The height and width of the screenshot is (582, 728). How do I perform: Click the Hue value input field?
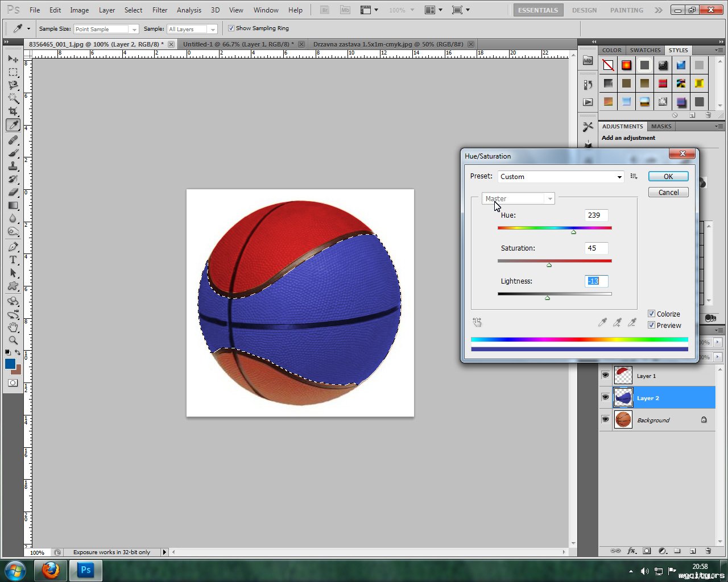[x=596, y=215]
